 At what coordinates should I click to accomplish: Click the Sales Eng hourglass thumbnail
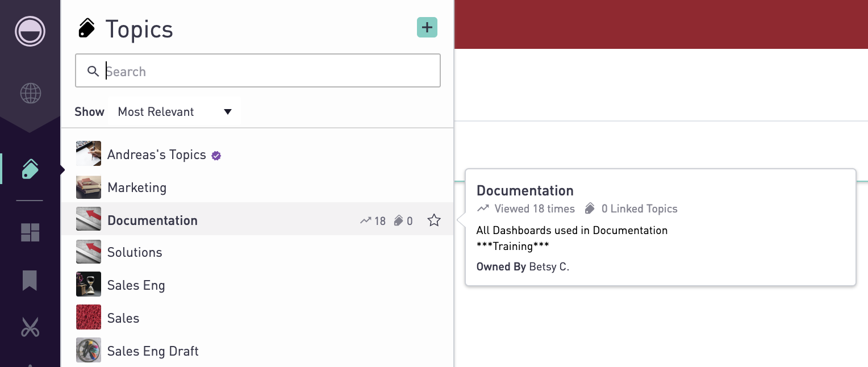click(x=89, y=284)
